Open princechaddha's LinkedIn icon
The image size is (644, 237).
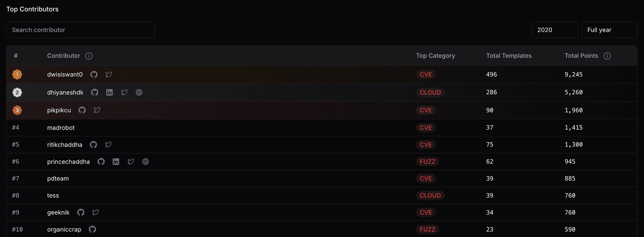[x=116, y=162]
